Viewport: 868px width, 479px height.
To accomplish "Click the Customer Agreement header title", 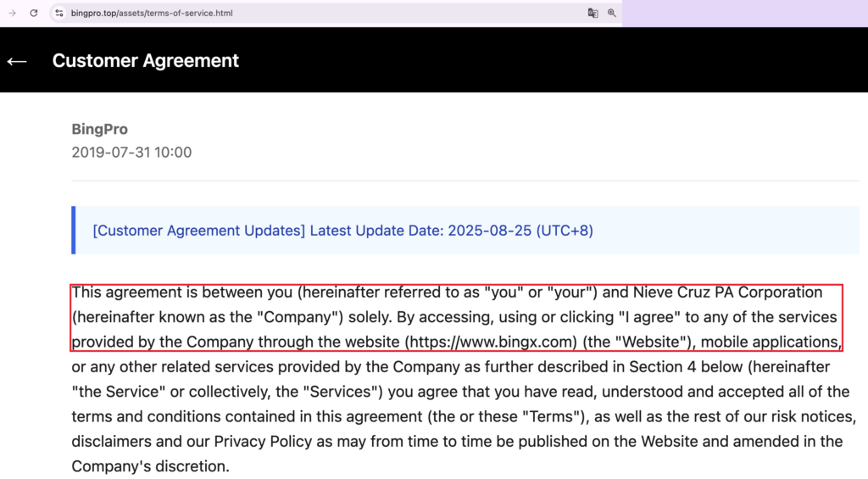I will click(146, 60).
